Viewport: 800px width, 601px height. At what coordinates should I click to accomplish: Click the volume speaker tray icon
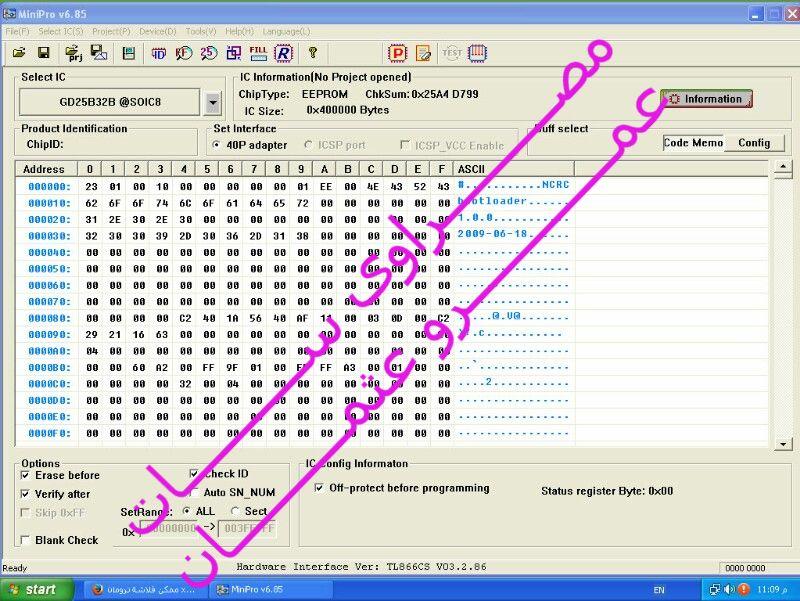[x=729, y=590]
